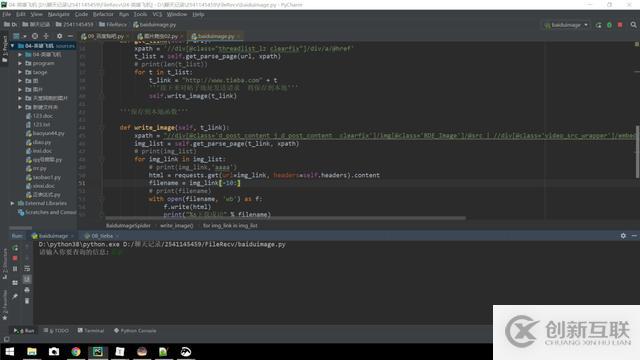640x360 pixels.
Task: Click BaiduImageSpider in editor breadcrumbs
Action: pyautogui.click(x=128, y=225)
